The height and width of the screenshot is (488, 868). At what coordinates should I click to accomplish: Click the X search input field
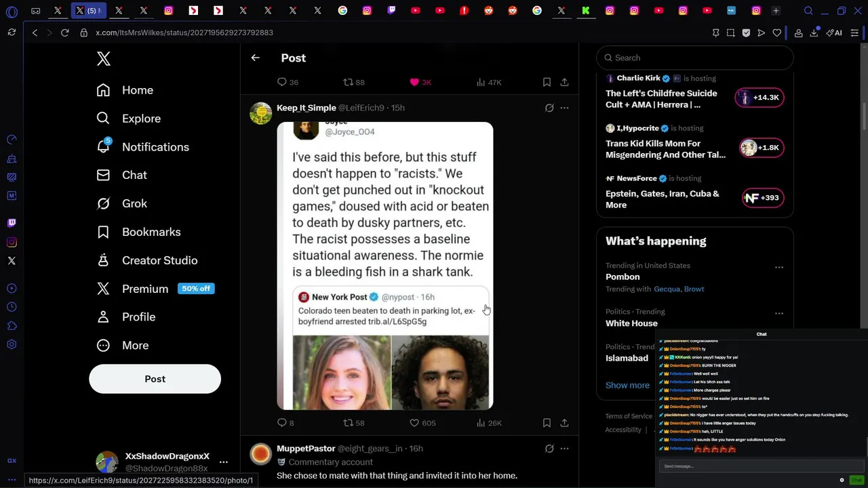[695, 58]
